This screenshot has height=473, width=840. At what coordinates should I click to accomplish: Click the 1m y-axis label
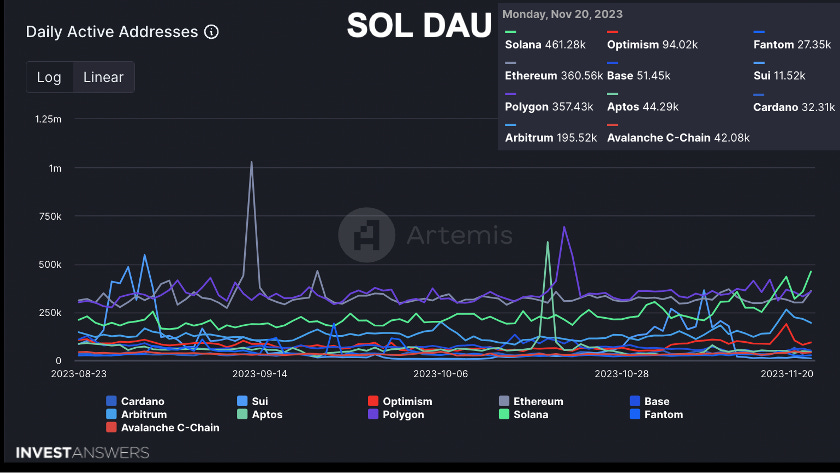click(55, 168)
